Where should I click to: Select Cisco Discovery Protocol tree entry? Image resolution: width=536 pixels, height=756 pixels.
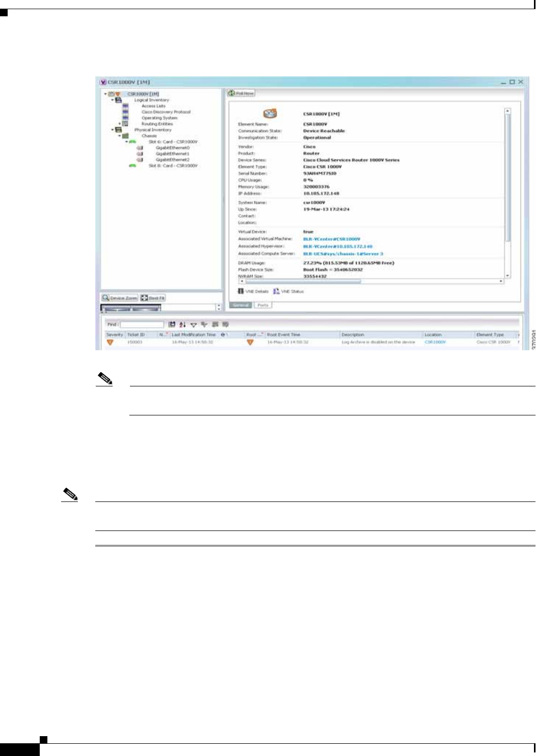[166, 112]
